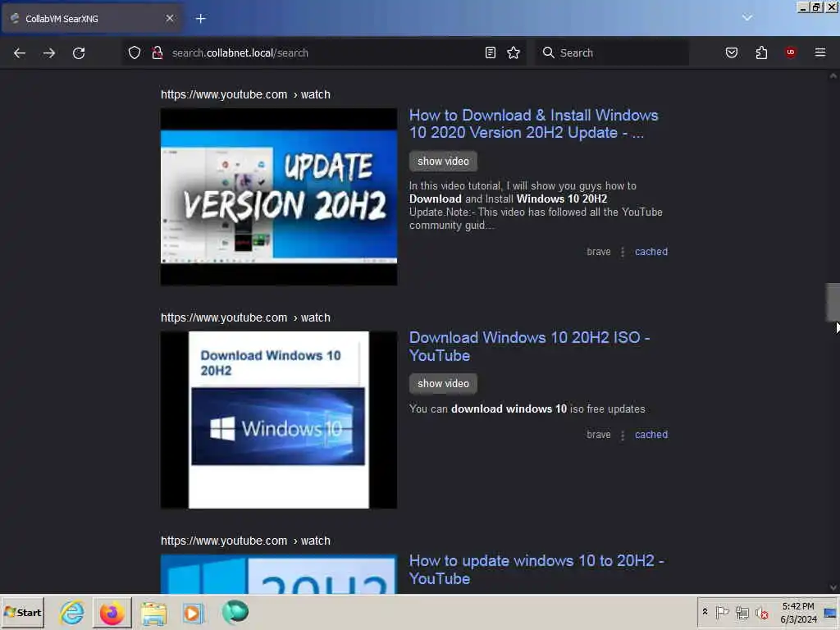Open the Windows Start menu
This screenshot has width=840, height=630.
(x=22, y=613)
